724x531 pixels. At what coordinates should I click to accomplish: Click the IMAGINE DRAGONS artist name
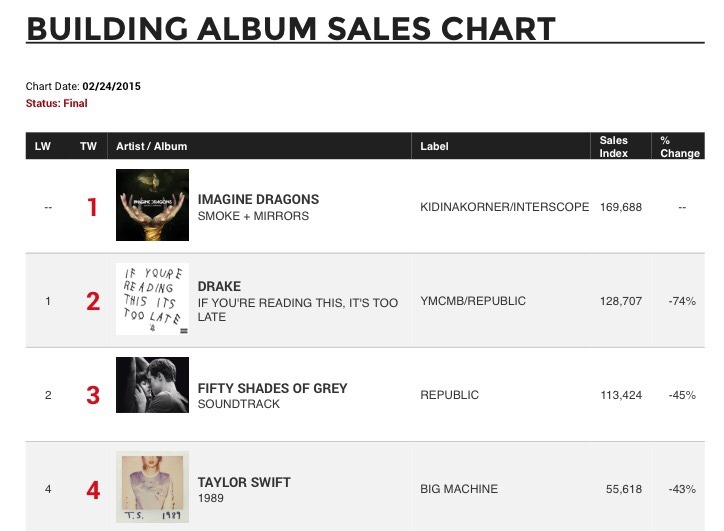tap(258, 199)
